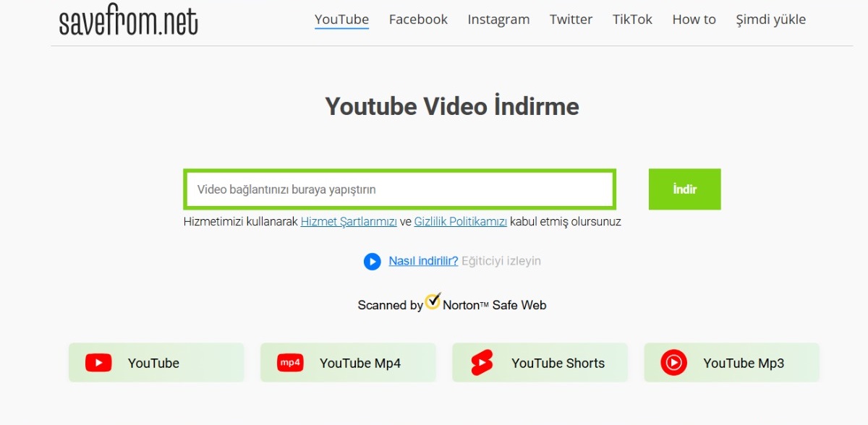The height and width of the screenshot is (425, 868).
Task: Click the red YouTube logo icon
Action: pos(98,363)
